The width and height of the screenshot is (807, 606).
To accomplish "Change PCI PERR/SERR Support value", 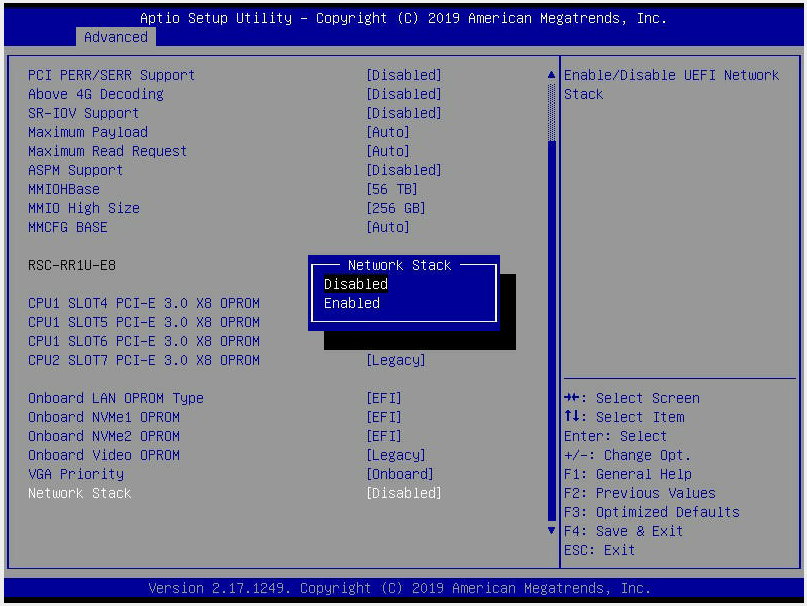I will (x=404, y=75).
